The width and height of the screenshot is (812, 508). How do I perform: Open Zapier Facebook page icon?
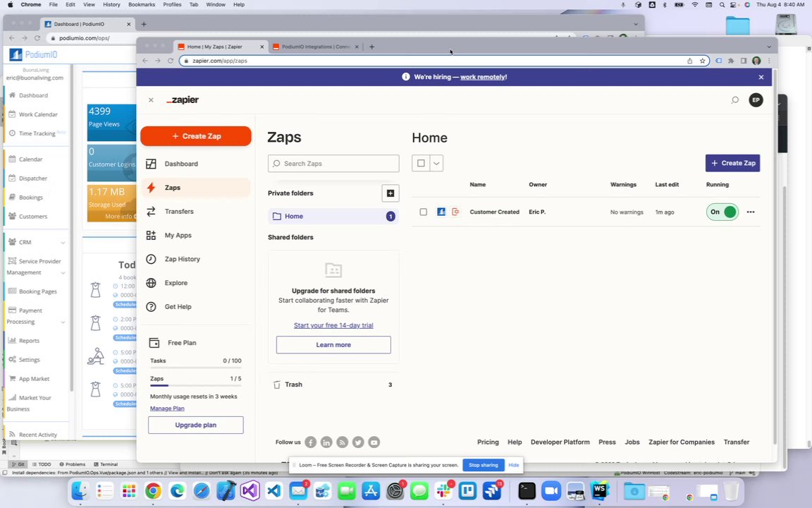point(311,442)
